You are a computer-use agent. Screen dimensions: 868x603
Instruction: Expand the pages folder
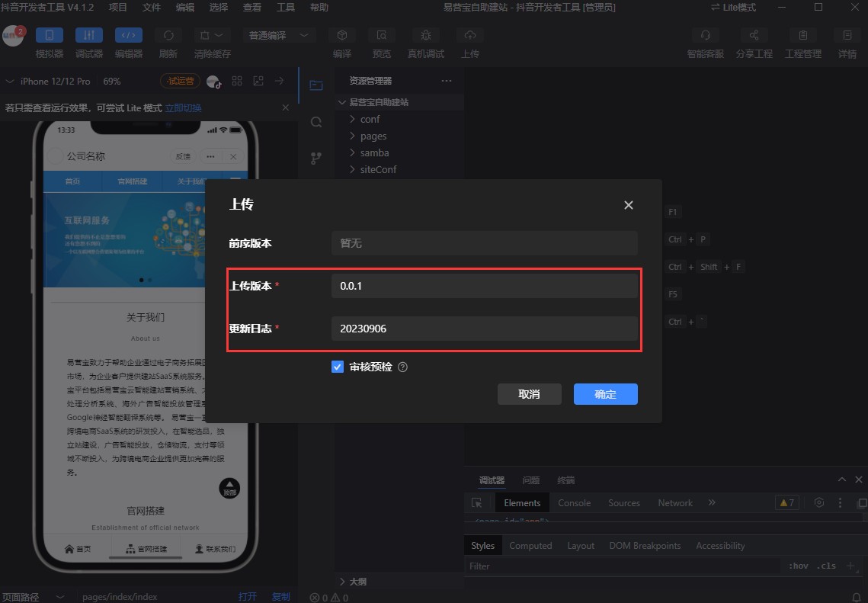[x=399, y=136]
